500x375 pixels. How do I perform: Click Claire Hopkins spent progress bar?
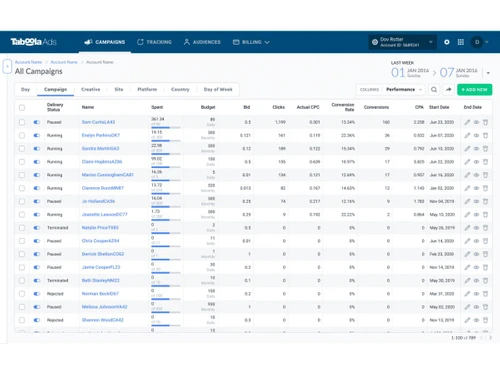[x=166, y=167]
